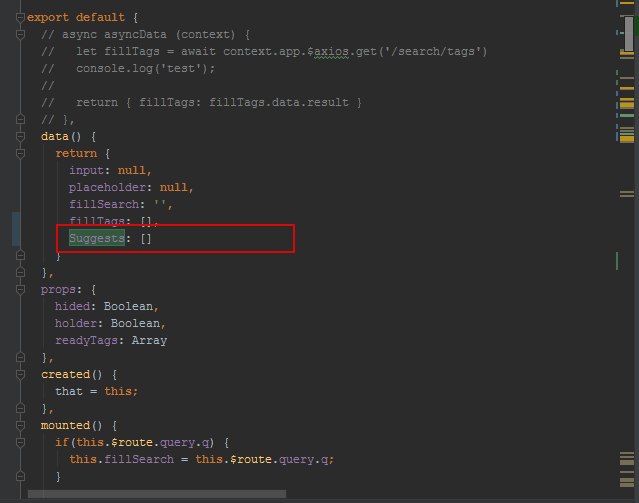Click the 'default' keyword

100,18
